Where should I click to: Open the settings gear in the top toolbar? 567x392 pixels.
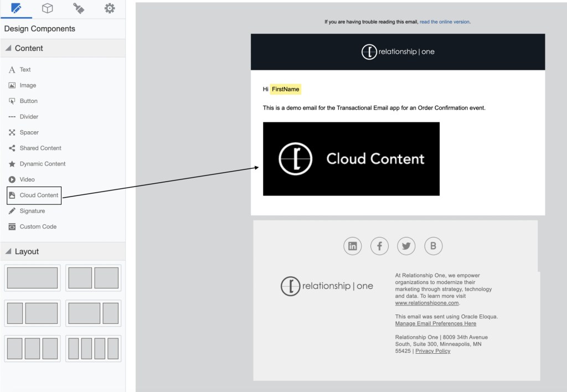coord(109,8)
